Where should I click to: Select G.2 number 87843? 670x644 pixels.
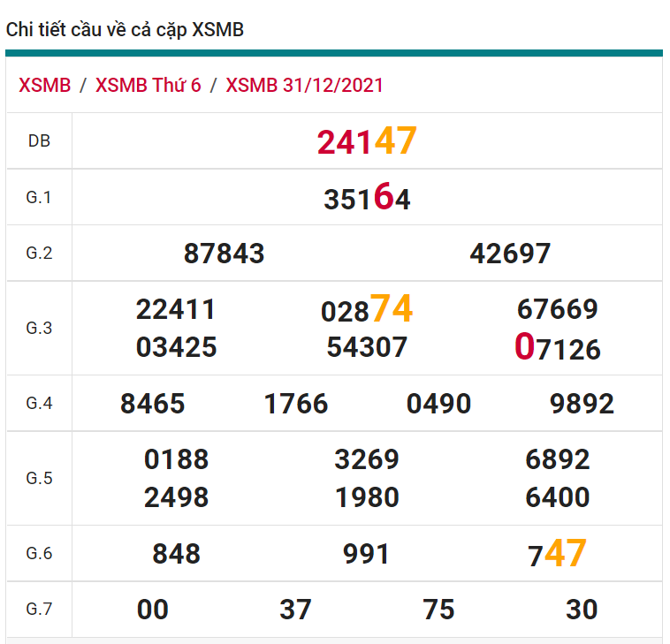point(224,254)
